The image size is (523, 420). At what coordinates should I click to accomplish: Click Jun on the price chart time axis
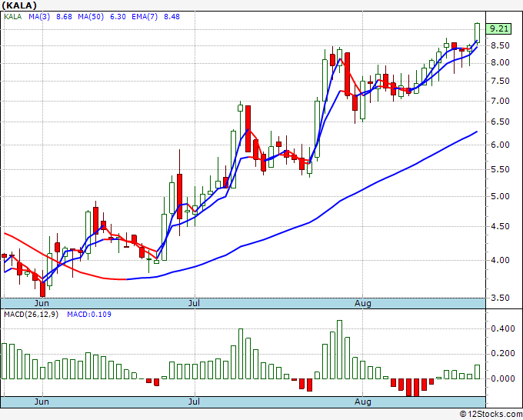pos(42,303)
